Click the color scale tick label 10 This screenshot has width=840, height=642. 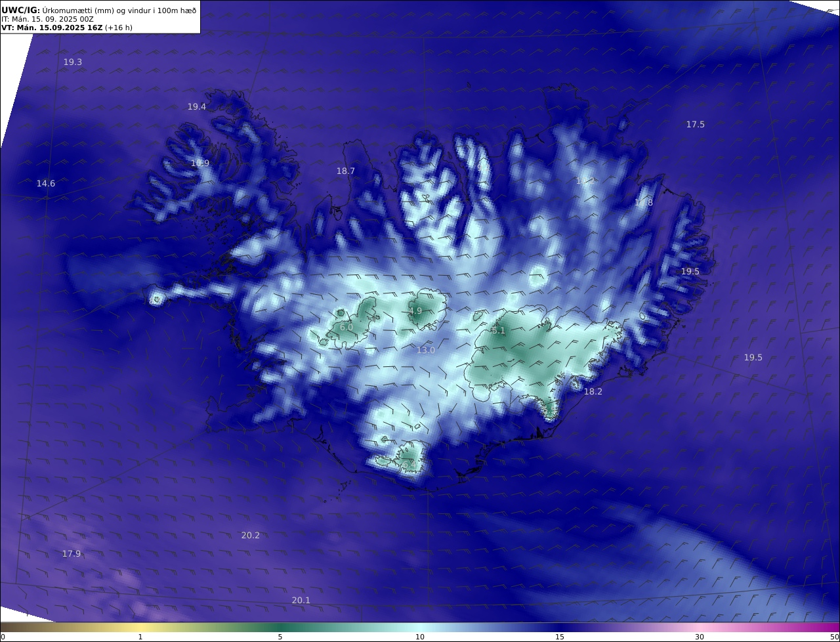(x=420, y=637)
